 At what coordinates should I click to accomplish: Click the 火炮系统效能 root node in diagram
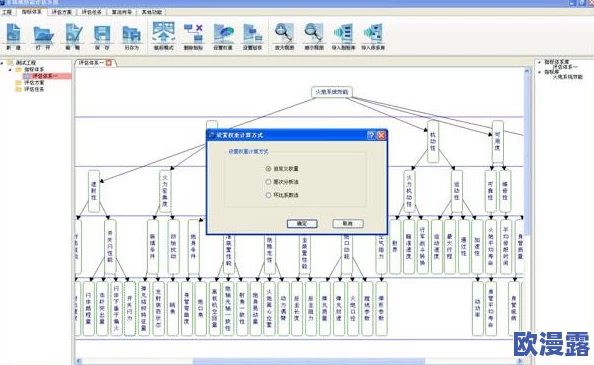(332, 92)
